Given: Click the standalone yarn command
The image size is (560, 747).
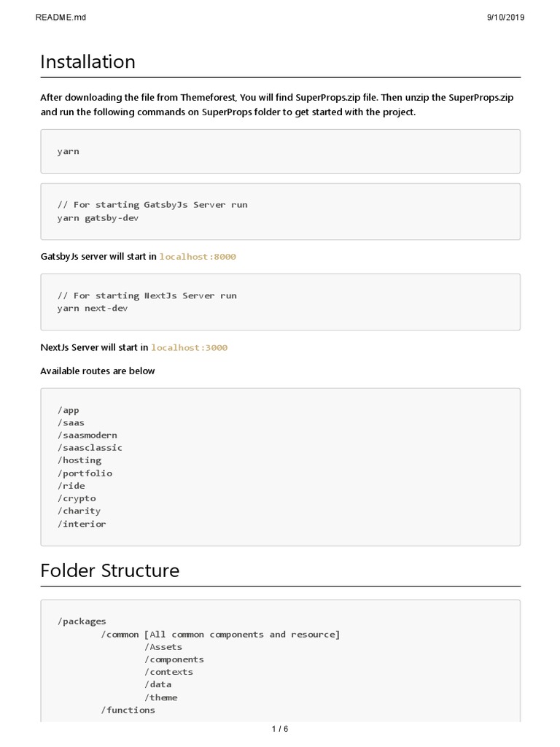Looking at the screenshot, I should [69, 151].
